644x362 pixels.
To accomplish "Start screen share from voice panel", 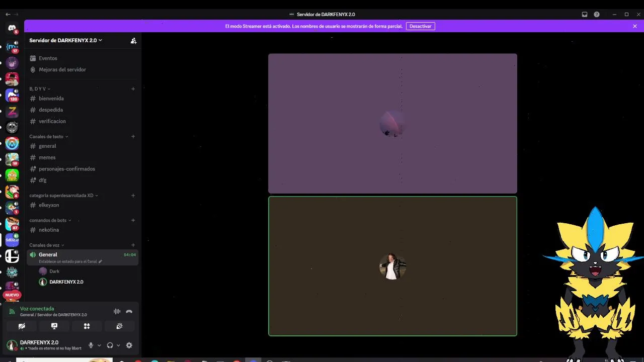I will tap(54, 326).
